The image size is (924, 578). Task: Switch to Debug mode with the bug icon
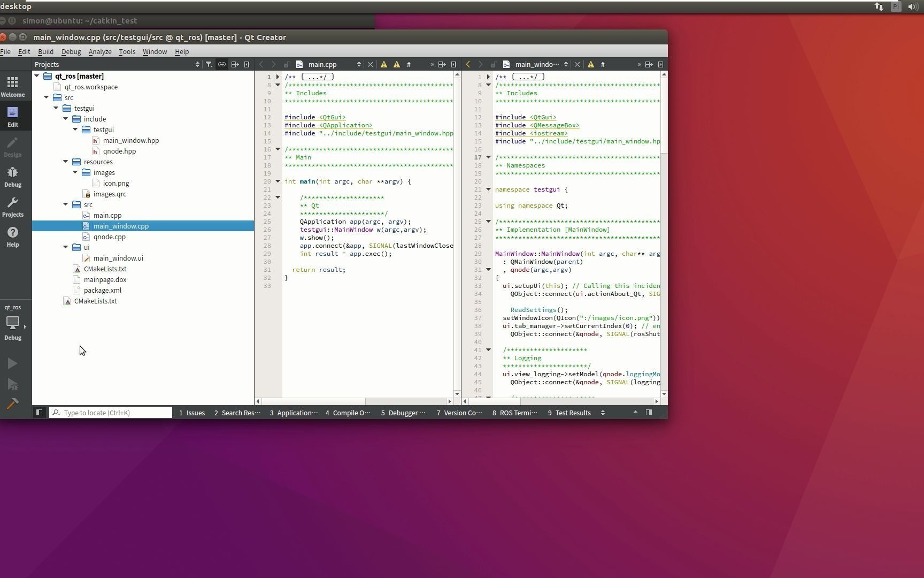pos(13,176)
